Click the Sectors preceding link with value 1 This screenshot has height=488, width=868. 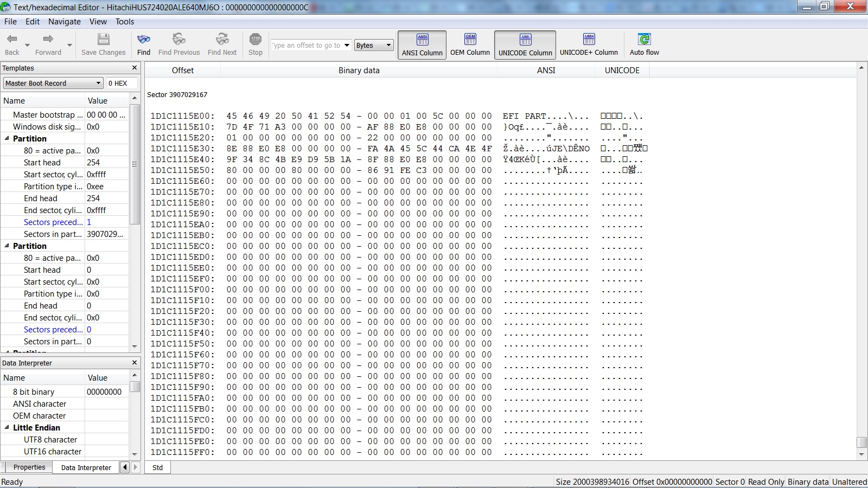click(53, 222)
